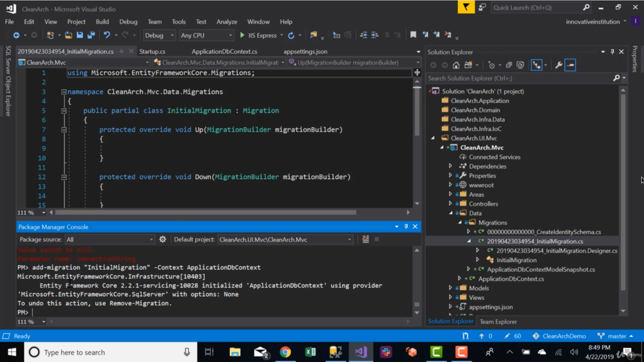Open the Properties side tab
The image size is (644, 362).
coord(635,59)
